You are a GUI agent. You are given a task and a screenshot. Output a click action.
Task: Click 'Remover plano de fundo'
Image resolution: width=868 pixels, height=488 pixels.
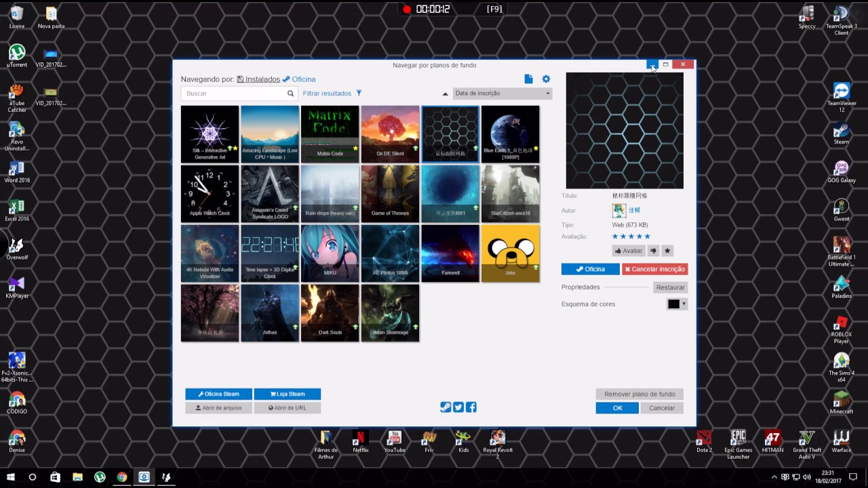coord(639,394)
